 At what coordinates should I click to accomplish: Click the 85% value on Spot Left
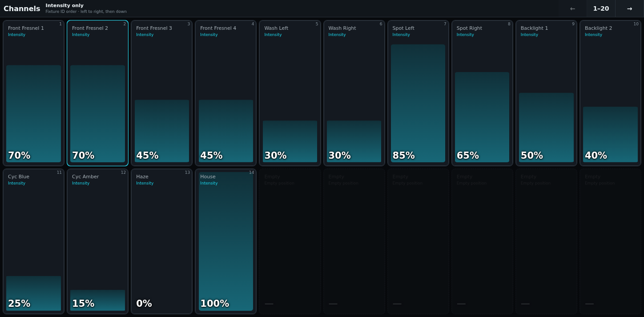coord(403,156)
